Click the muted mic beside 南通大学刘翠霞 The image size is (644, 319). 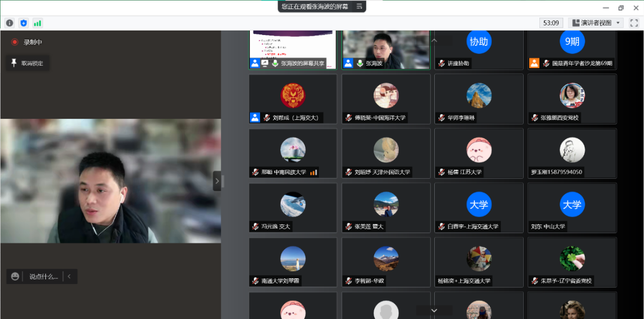pos(256,281)
